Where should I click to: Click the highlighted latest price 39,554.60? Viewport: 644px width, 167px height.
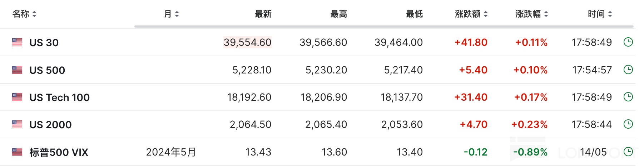coord(247,42)
